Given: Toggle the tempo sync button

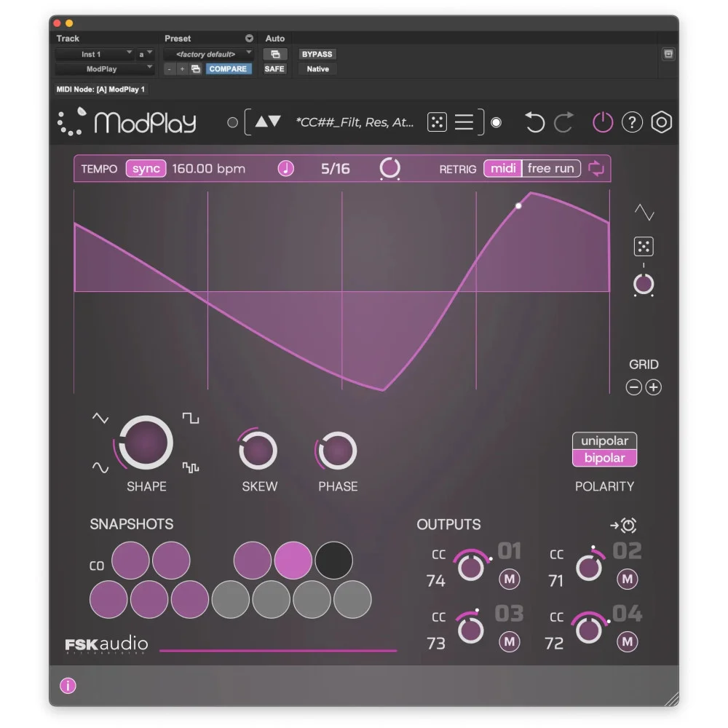Looking at the screenshot, I should pyautogui.click(x=146, y=169).
